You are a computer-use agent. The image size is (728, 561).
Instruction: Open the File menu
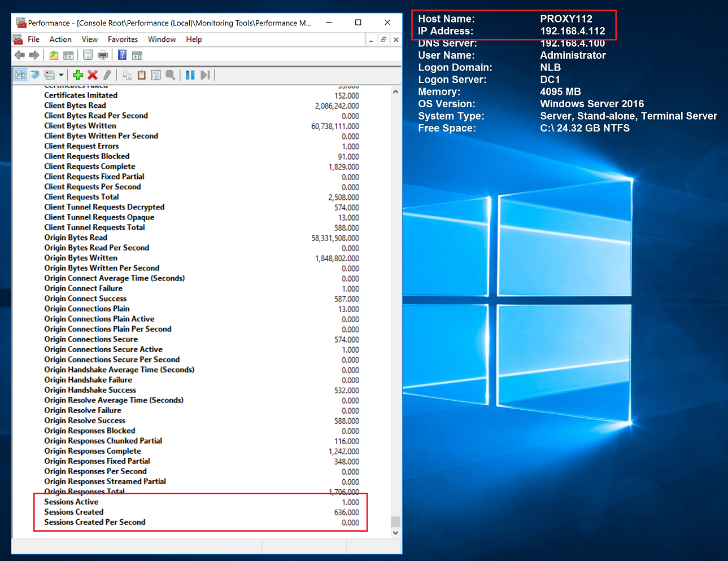(34, 40)
